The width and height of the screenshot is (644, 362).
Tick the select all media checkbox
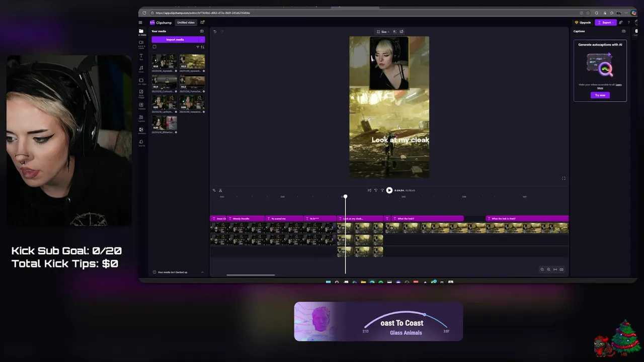[154, 47]
